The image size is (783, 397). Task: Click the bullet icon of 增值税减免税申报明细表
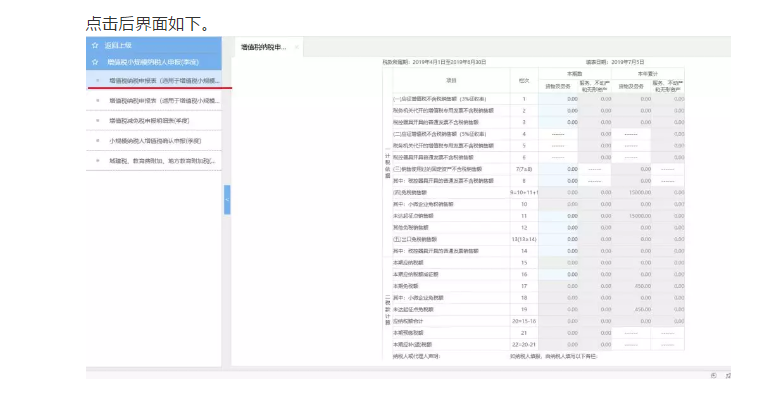pyautogui.click(x=97, y=121)
